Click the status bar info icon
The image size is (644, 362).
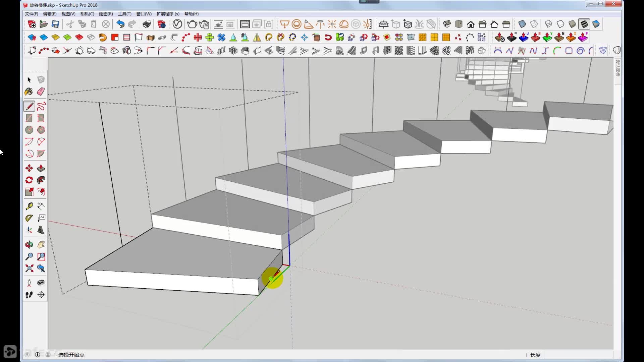[x=38, y=355]
